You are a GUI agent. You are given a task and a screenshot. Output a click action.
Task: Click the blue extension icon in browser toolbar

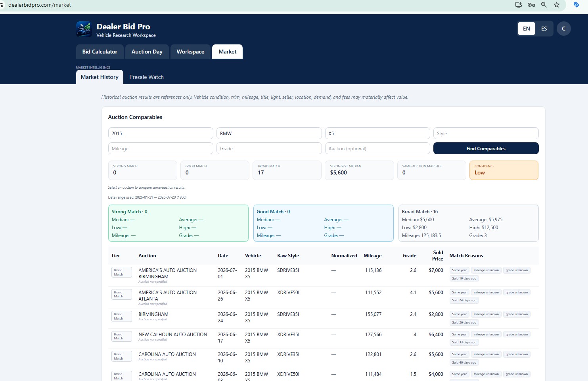click(577, 5)
